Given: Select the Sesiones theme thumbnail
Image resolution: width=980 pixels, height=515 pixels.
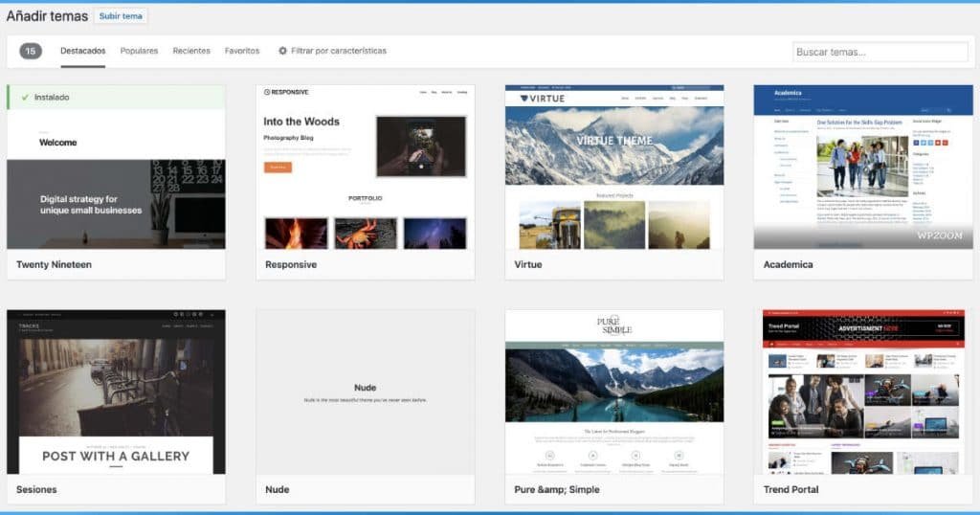Looking at the screenshot, I should (x=116, y=392).
